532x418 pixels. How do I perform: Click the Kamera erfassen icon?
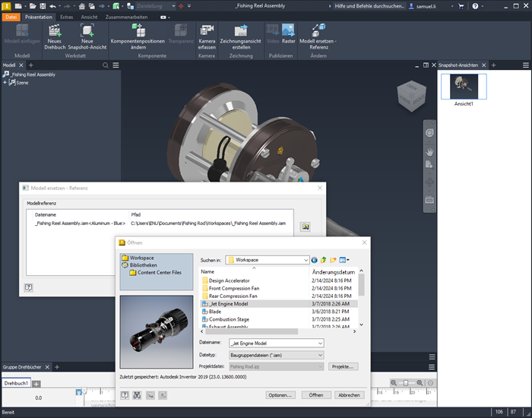207,31
